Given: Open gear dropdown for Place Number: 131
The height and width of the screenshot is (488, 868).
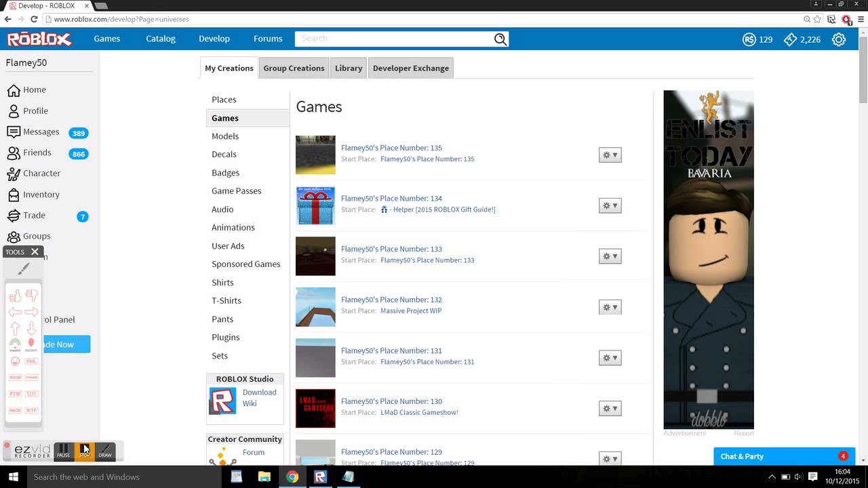Looking at the screenshot, I should coord(610,358).
